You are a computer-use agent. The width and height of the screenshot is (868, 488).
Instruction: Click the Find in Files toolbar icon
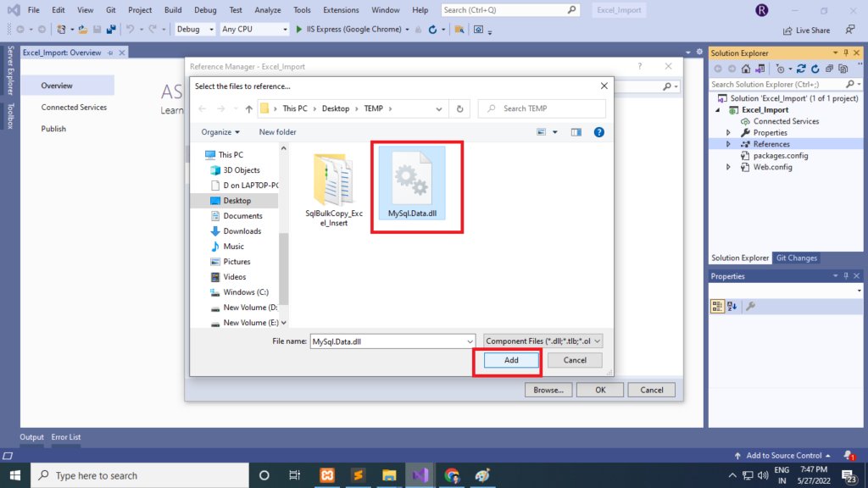coord(459,30)
